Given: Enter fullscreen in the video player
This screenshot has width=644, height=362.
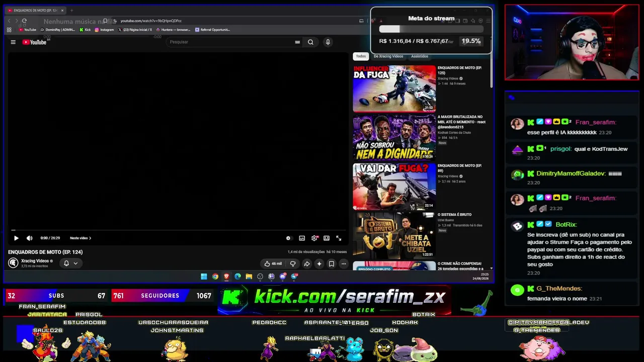Looking at the screenshot, I should 339,238.
